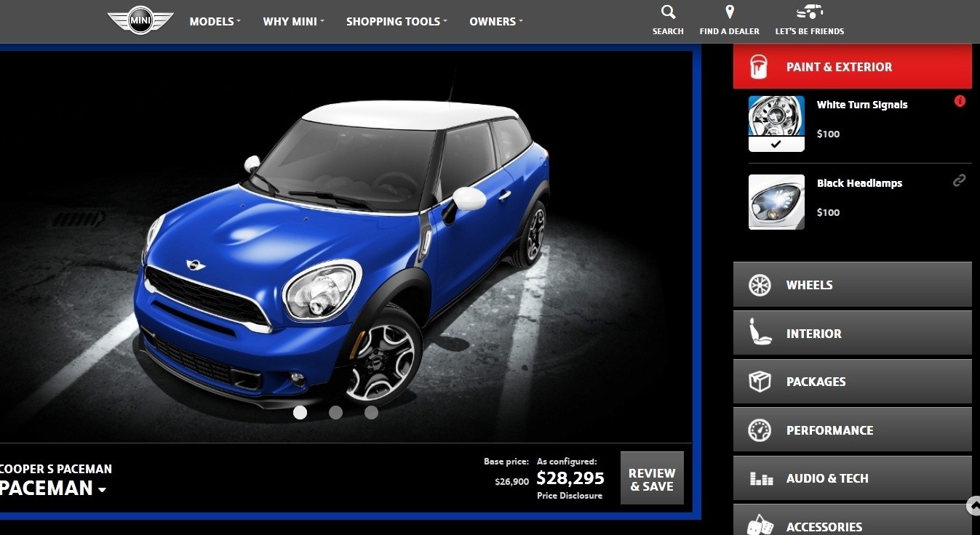Click the link icon beside Black Headlamps
This screenshot has width=980, height=535.
[960, 180]
